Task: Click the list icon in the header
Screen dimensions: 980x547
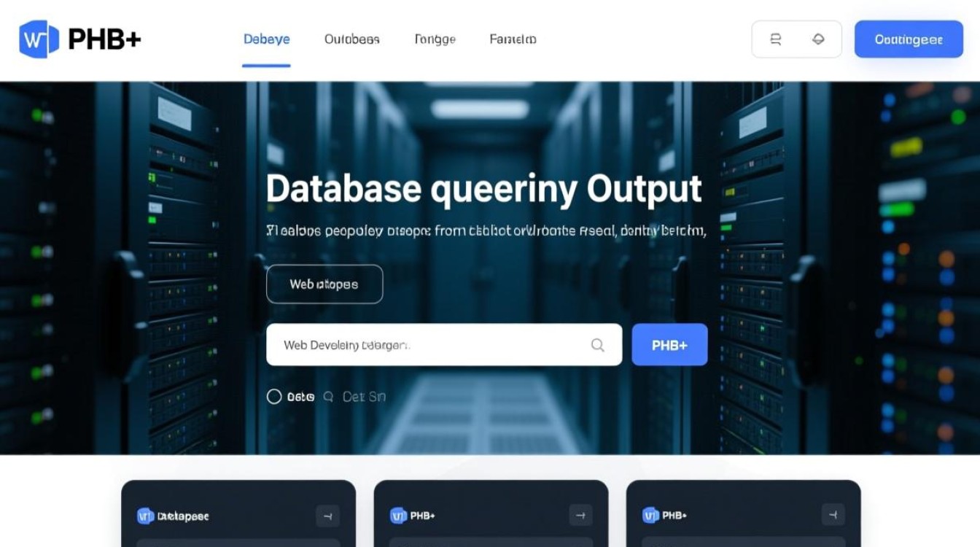Action: tap(776, 39)
